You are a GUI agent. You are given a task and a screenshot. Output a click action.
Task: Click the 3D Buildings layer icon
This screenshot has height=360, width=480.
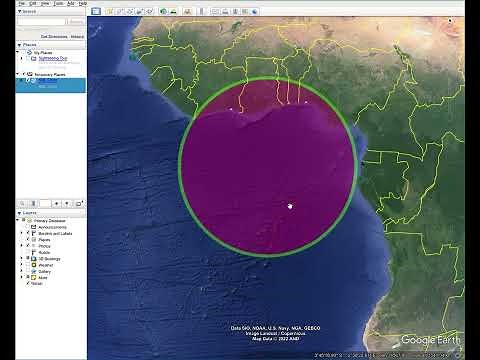tap(34, 259)
